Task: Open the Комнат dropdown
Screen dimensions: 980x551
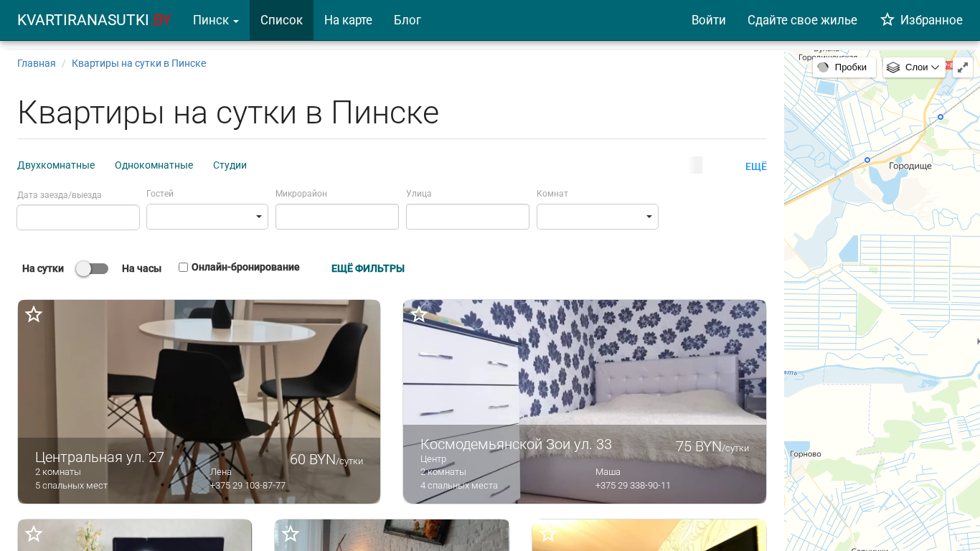Action: tap(597, 217)
